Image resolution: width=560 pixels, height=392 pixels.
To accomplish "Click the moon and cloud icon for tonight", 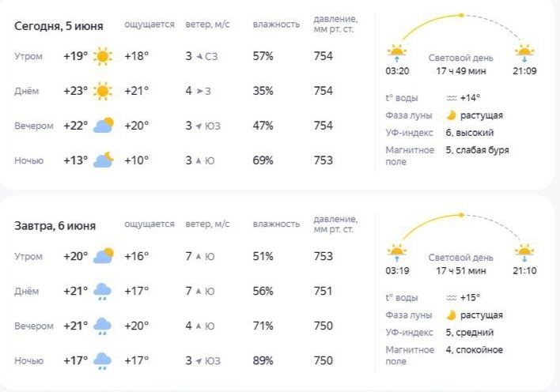I will click(104, 160).
